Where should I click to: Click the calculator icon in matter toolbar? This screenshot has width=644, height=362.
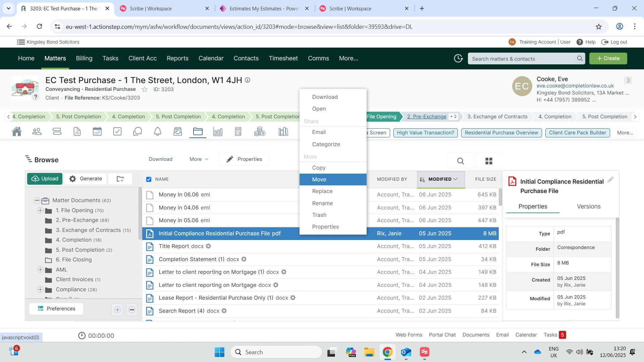coord(238,132)
